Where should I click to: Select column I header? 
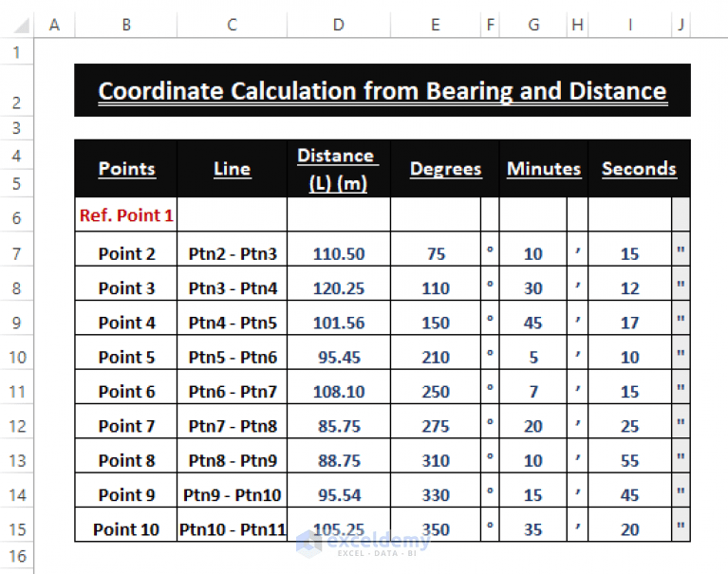[x=629, y=25]
